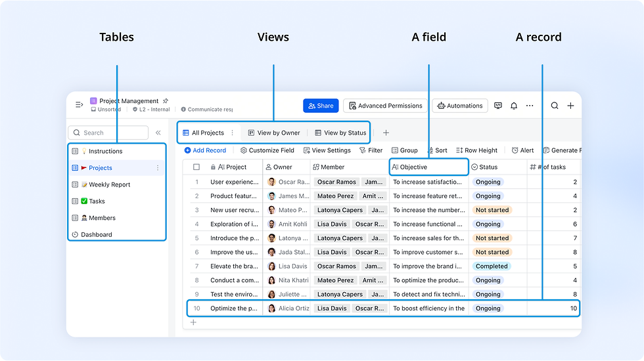Image resolution: width=644 pixels, height=361 pixels.
Task: Select 'Conduct a com...' project cell
Action: click(235, 280)
